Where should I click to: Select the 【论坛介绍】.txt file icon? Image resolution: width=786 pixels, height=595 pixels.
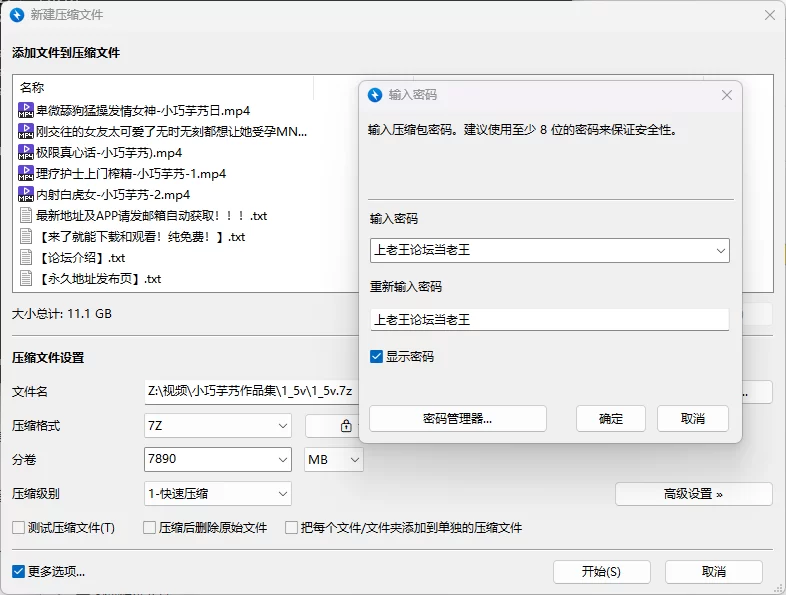tap(26, 258)
